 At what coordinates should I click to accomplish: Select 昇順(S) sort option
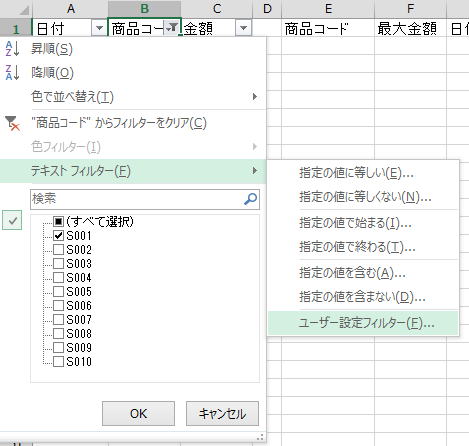[133, 49]
